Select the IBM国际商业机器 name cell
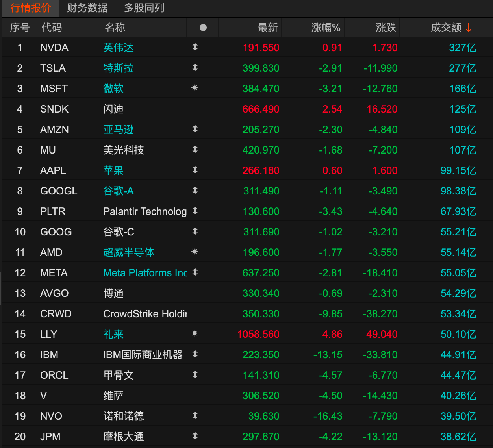Screen dimensions: 493x448 click(143, 355)
